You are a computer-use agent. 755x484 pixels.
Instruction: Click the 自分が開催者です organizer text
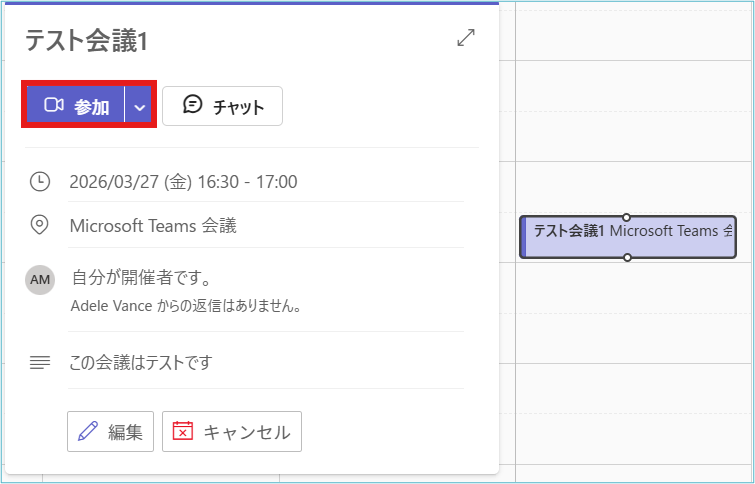pos(141,277)
